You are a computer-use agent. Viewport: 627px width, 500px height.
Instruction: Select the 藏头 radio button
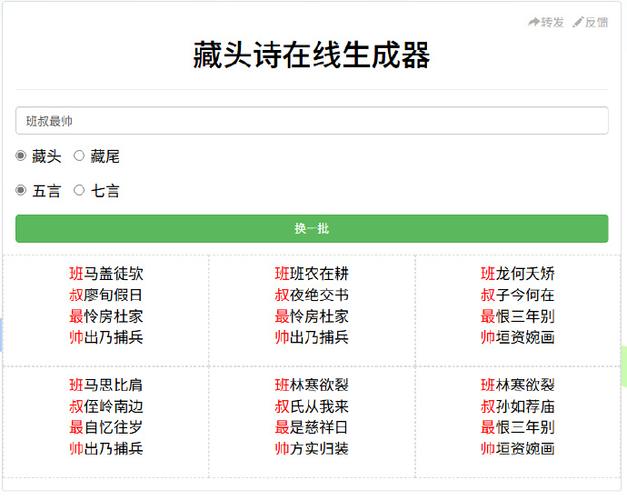21,156
